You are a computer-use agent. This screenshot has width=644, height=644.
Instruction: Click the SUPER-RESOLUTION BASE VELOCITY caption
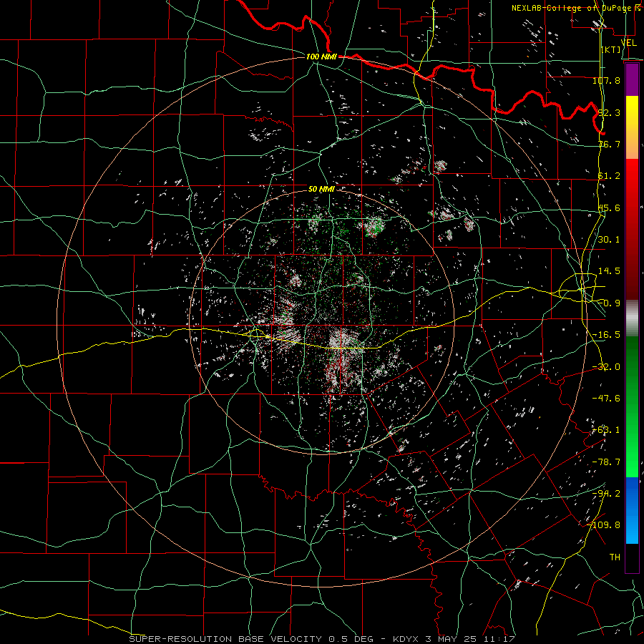tap(225, 639)
